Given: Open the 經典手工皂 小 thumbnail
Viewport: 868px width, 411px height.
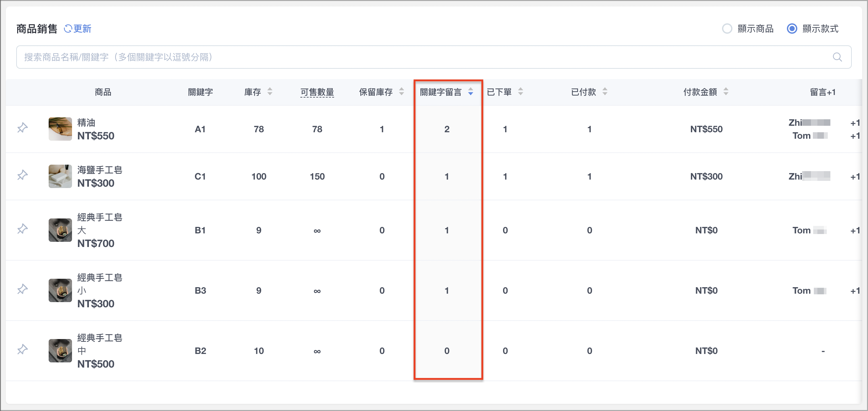Looking at the screenshot, I should point(60,290).
